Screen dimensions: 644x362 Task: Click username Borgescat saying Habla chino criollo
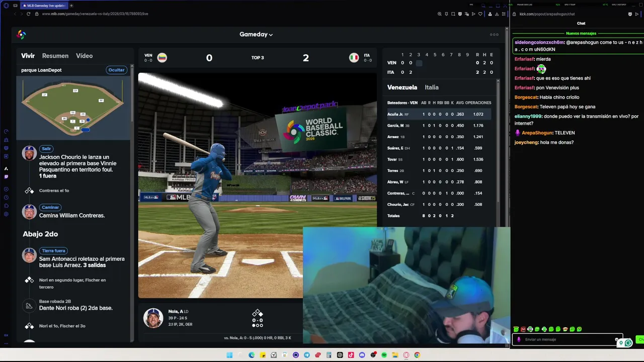pyautogui.click(x=526, y=97)
